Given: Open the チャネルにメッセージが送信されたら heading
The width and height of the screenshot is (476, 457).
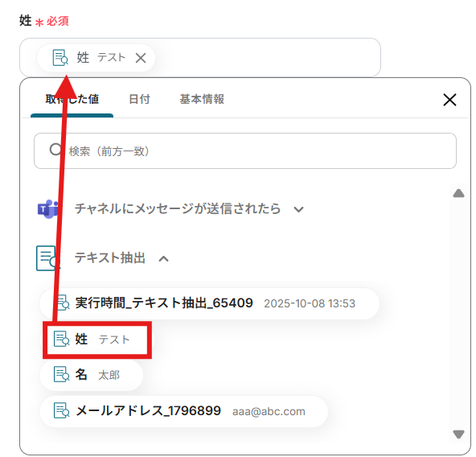Looking at the screenshot, I should tap(178, 208).
